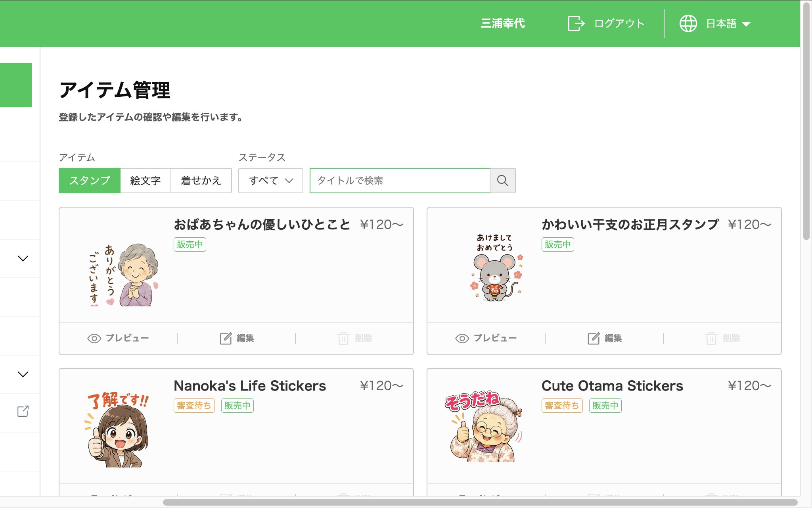812x508 pixels.
Task: Click the green active sidebar item
Action: [x=16, y=85]
